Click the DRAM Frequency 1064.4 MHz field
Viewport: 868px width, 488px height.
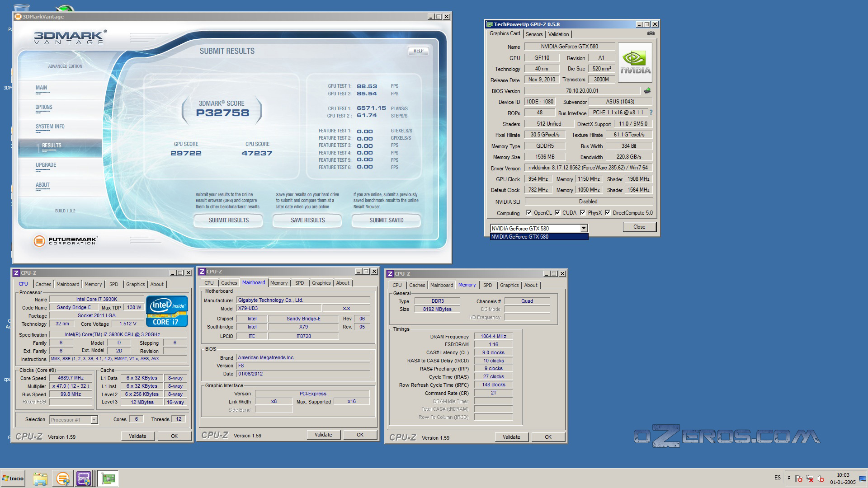click(493, 336)
